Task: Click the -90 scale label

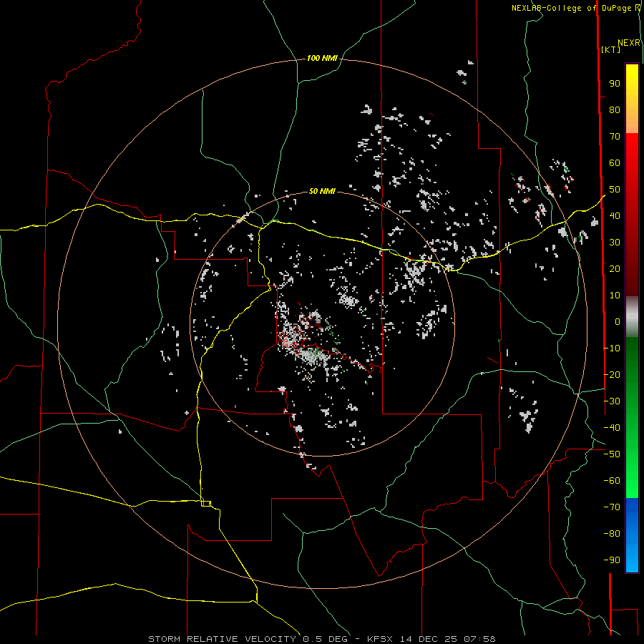Action: pyautogui.click(x=612, y=560)
